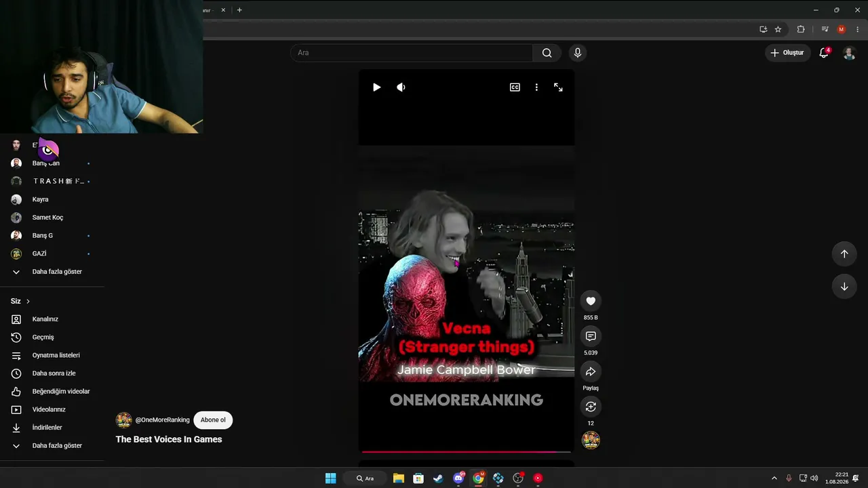The image size is (868, 488).
Task: Seek using the red Shorts progress bar
Action: coord(467,451)
